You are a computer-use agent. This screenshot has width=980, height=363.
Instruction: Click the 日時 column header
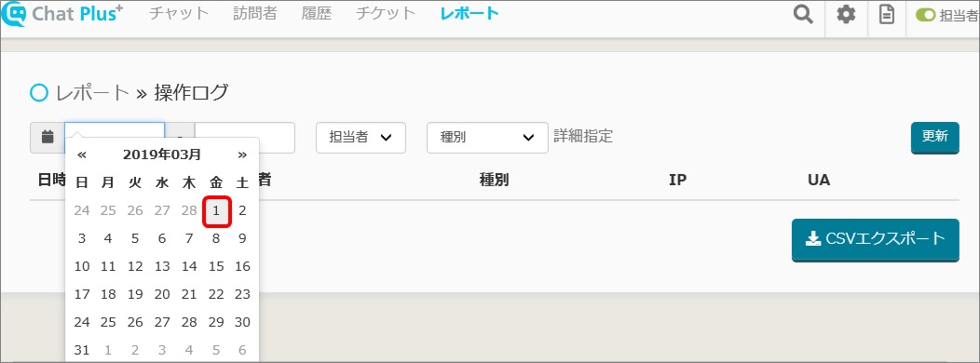point(51,181)
